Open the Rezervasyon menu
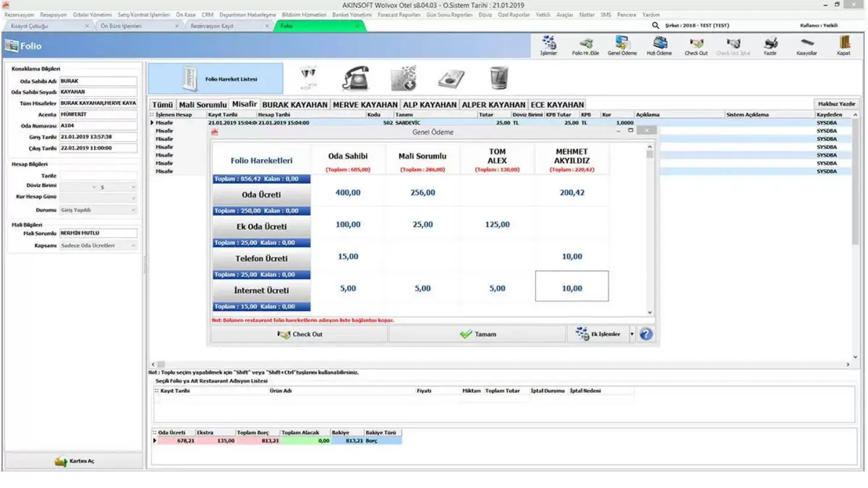The width and height of the screenshot is (868, 488). tap(19, 14)
